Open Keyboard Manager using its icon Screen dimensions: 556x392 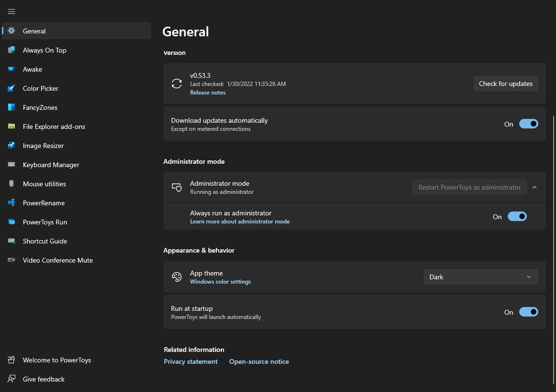coord(11,165)
